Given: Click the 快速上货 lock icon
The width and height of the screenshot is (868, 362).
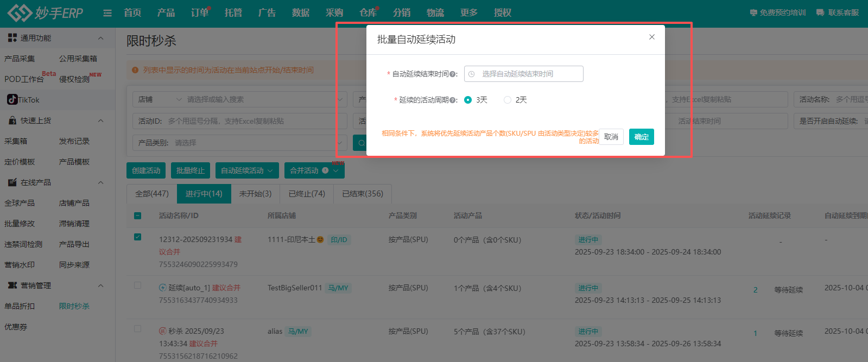Looking at the screenshot, I should click(12, 120).
